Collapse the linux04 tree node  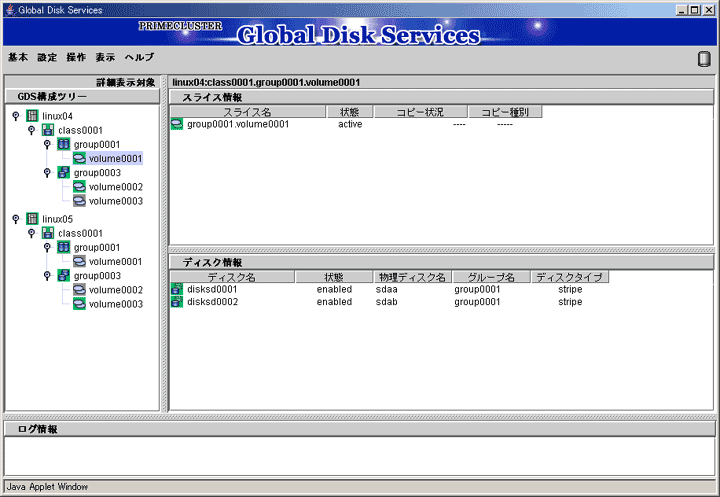point(16,116)
